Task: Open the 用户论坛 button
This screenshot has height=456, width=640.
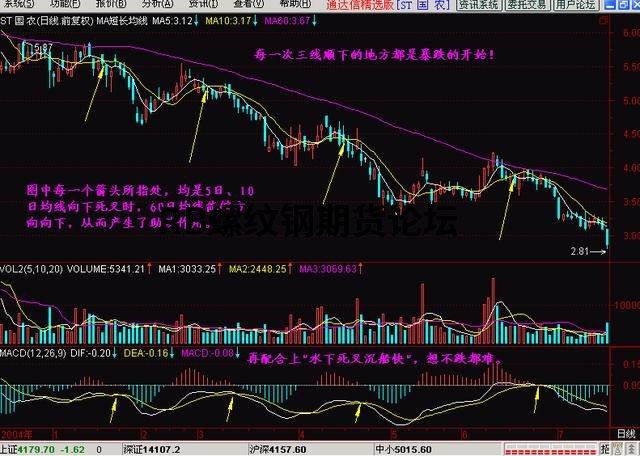Action: pyautogui.click(x=575, y=4)
